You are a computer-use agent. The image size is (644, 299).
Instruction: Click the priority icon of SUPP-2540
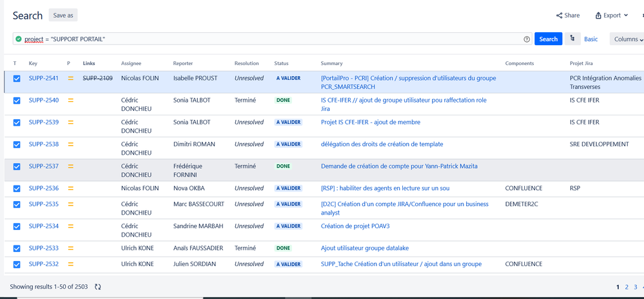click(71, 101)
